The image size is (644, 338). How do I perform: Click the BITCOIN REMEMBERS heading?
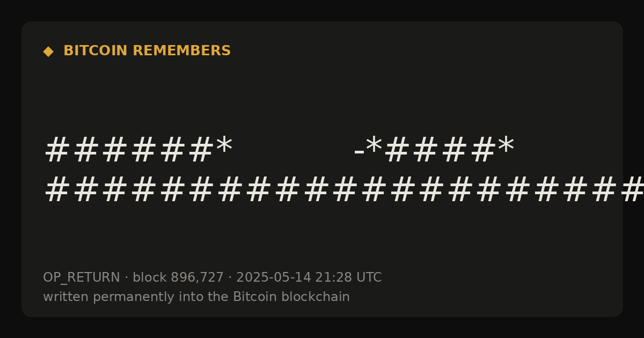tap(147, 51)
